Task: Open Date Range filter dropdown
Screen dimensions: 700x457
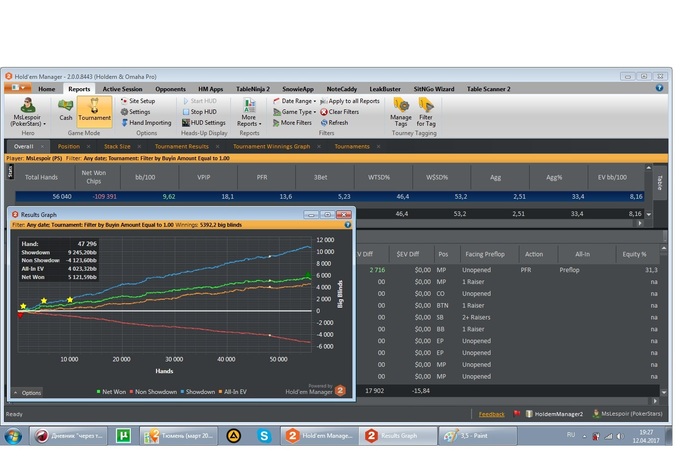Action: click(x=294, y=101)
